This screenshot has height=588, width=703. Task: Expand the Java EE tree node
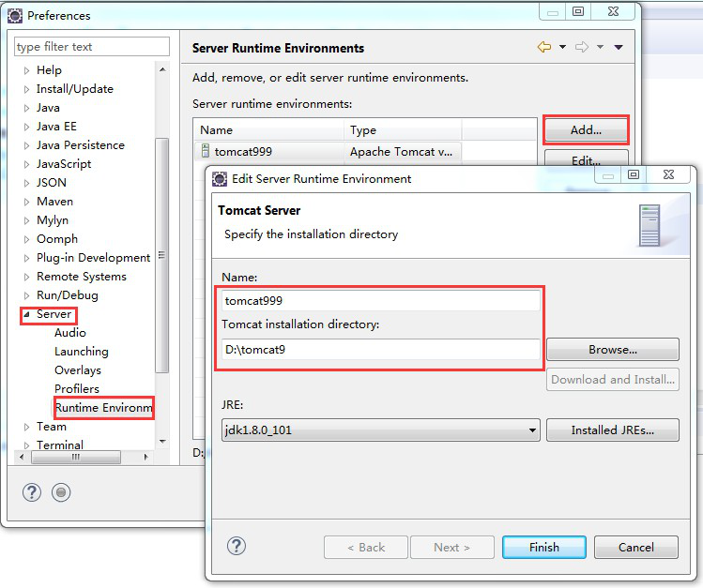[26, 127]
